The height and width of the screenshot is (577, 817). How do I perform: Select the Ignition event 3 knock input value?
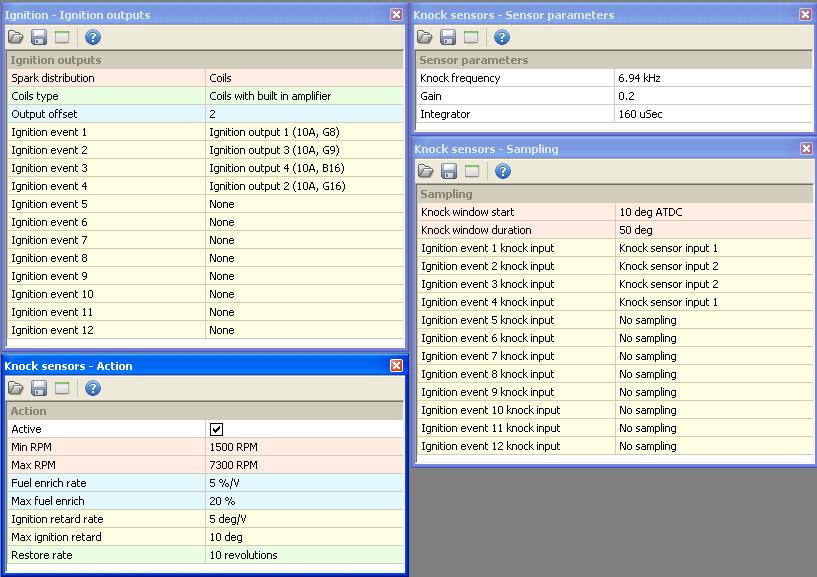tap(714, 284)
